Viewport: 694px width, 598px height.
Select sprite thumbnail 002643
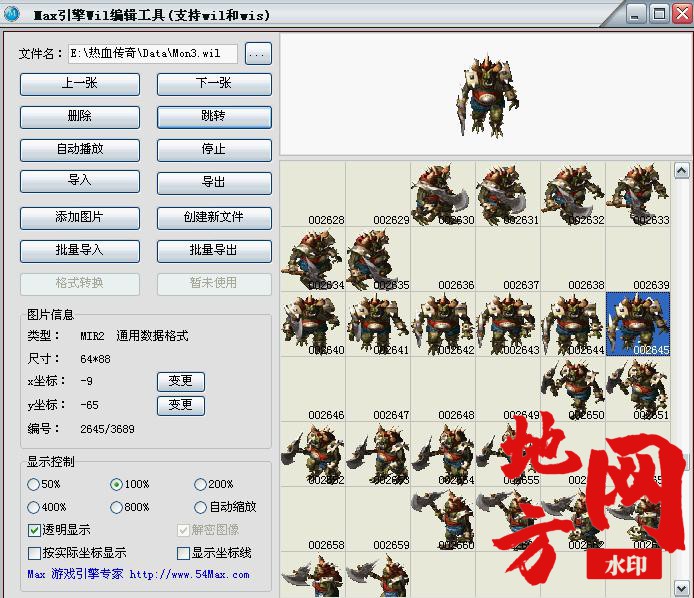click(508, 324)
